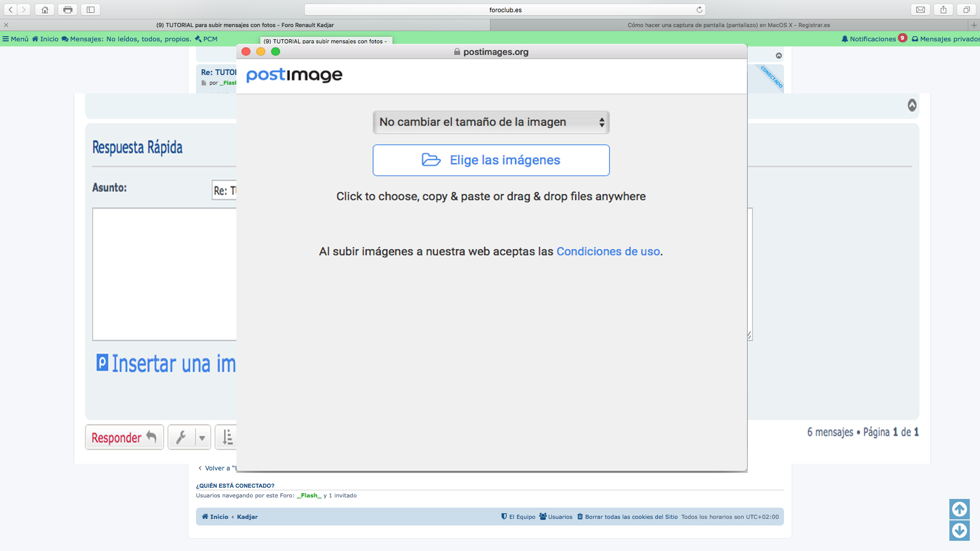Open the Safari share icon
This screenshot has width=980, height=551.
943,10
